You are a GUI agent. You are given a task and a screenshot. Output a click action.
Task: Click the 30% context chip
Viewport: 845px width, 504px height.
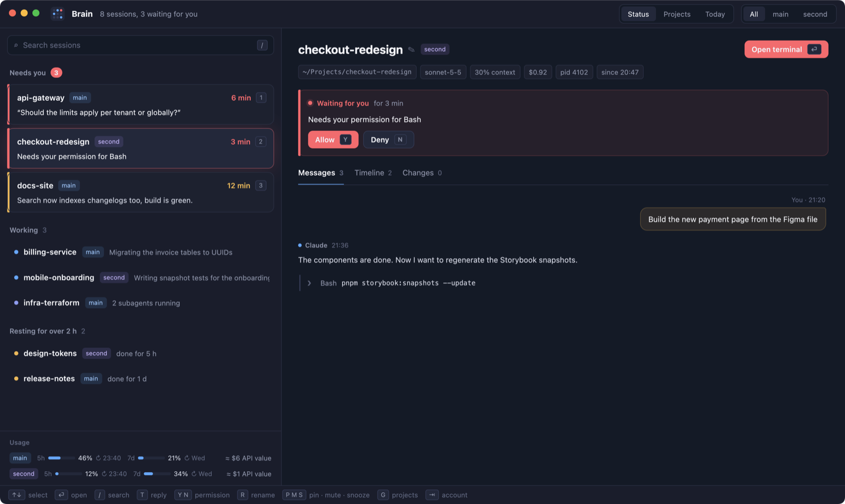point(495,72)
